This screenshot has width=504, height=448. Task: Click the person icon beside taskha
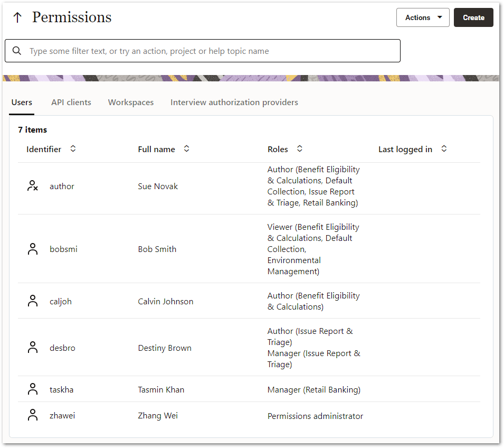click(32, 389)
